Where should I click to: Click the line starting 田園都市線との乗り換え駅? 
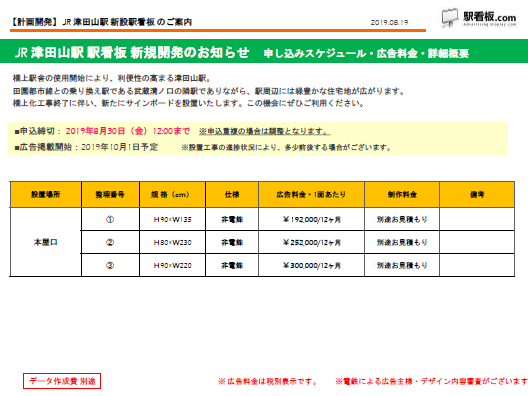pyautogui.click(x=208, y=91)
